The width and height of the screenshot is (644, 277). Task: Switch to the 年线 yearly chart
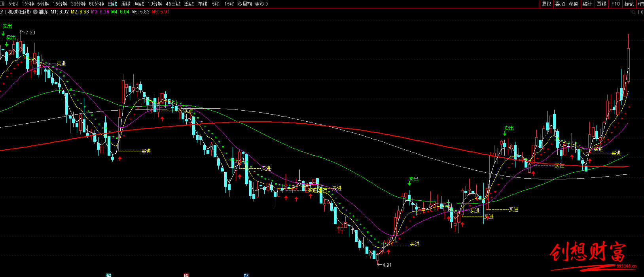[x=203, y=4]
